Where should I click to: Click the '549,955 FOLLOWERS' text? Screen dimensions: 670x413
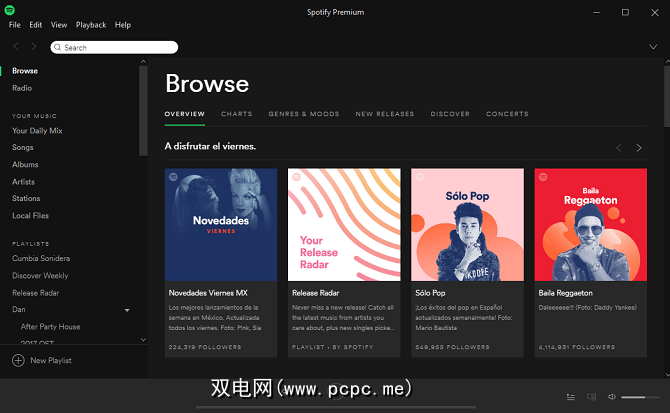coord(452,347)
